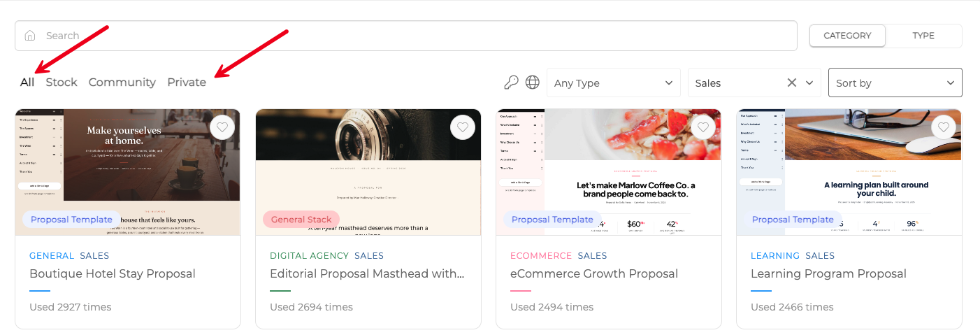
Task: Favorite the eCommerce Growth Proposal template
Action: (x=703, y=127)
